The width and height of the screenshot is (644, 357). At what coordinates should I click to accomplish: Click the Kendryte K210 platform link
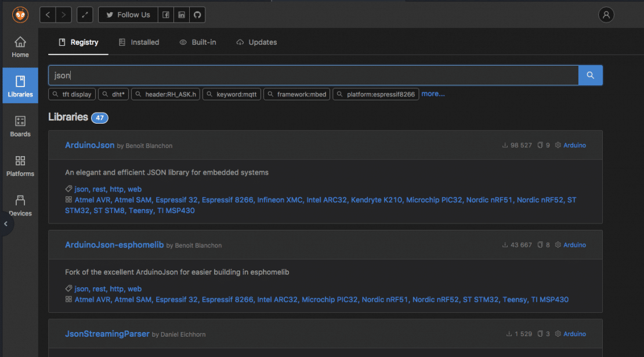[x=377, y=200]
